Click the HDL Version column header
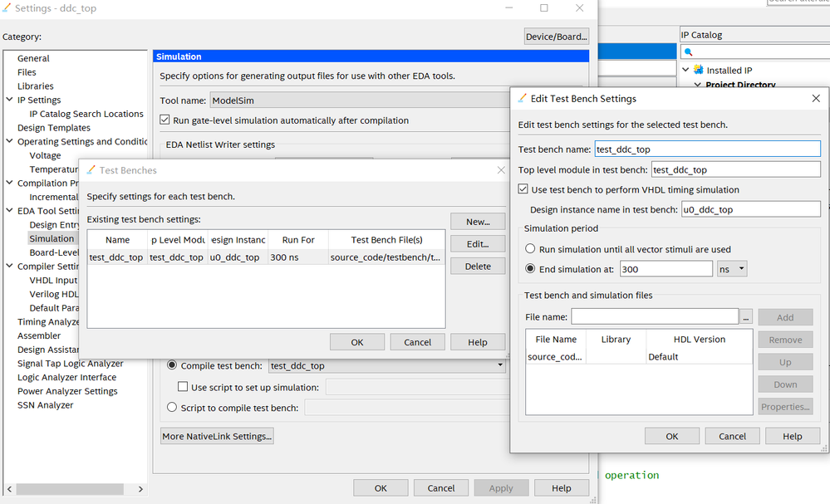 tap(700, 339)
